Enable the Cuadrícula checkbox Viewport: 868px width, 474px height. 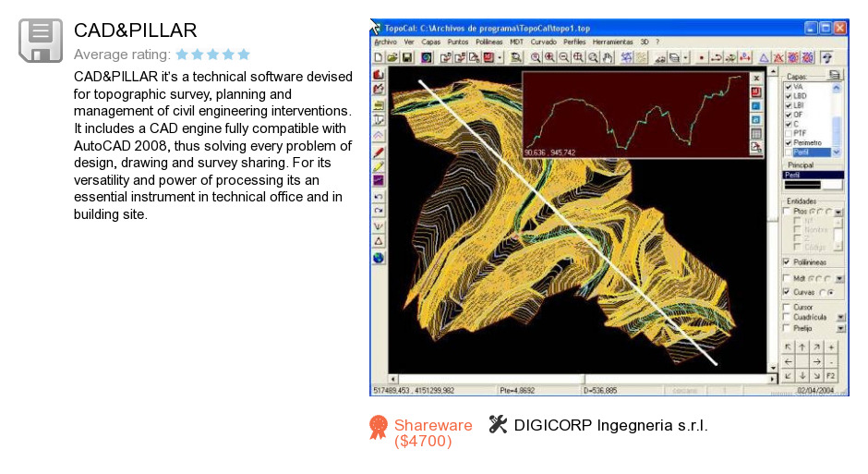pos(787,317)
